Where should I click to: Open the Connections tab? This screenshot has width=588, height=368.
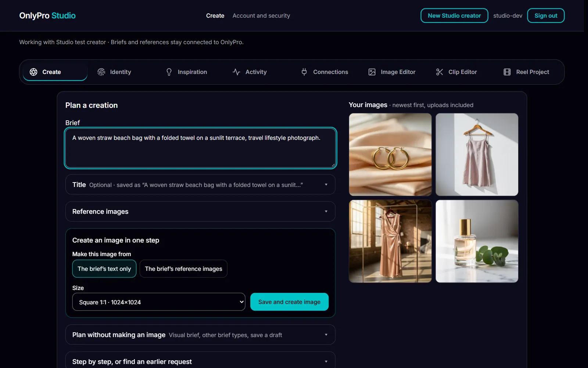tap(326, 72)
